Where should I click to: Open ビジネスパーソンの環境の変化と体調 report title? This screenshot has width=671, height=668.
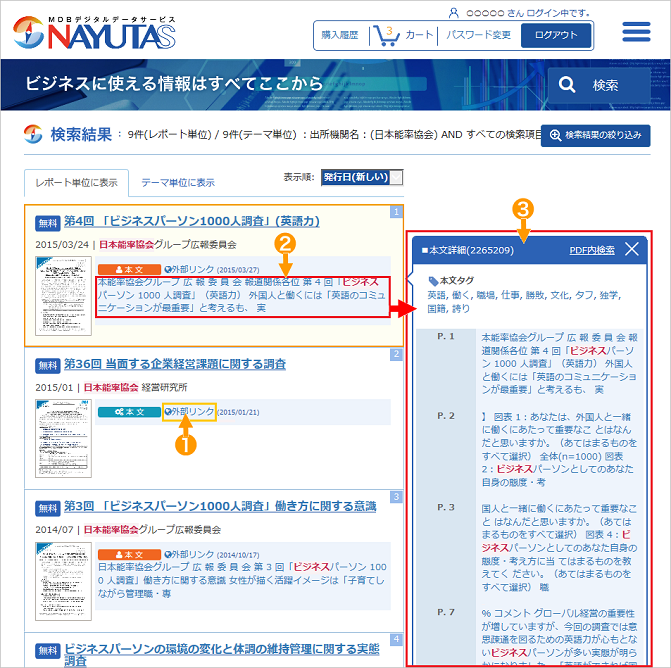click(x=222, y=655)
